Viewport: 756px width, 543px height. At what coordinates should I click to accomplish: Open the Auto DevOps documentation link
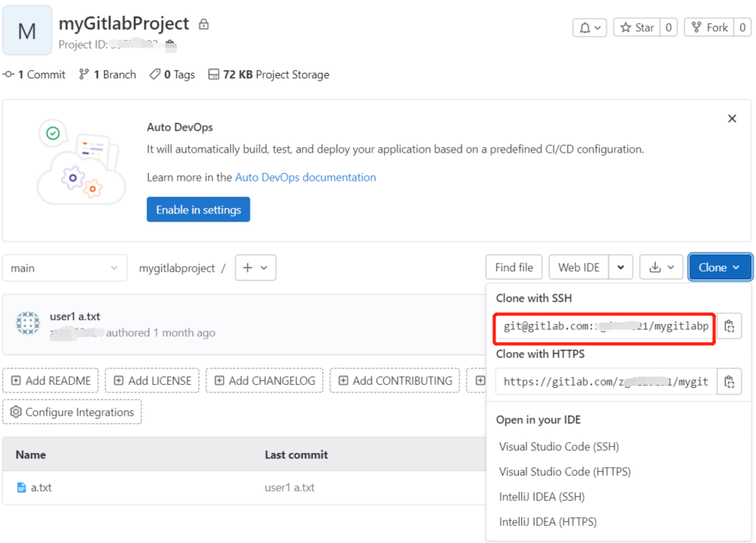pyautogui.click(x=305, y=178)
